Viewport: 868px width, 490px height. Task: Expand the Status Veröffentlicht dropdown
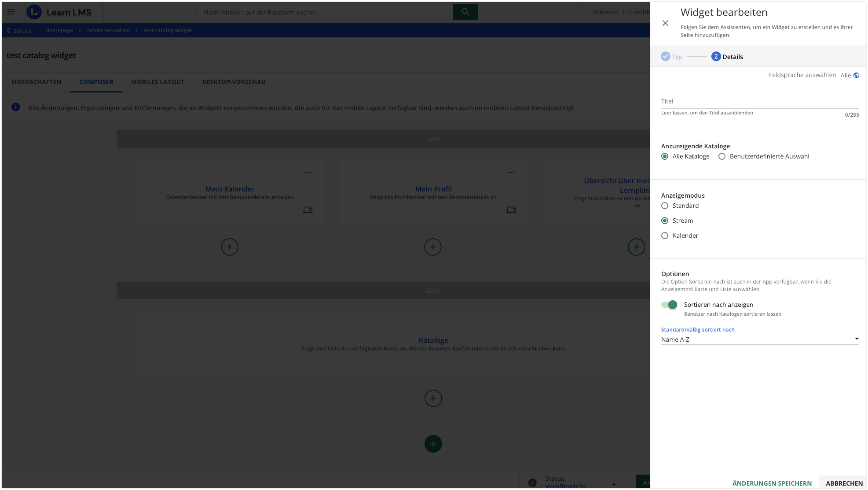(613, 484)
